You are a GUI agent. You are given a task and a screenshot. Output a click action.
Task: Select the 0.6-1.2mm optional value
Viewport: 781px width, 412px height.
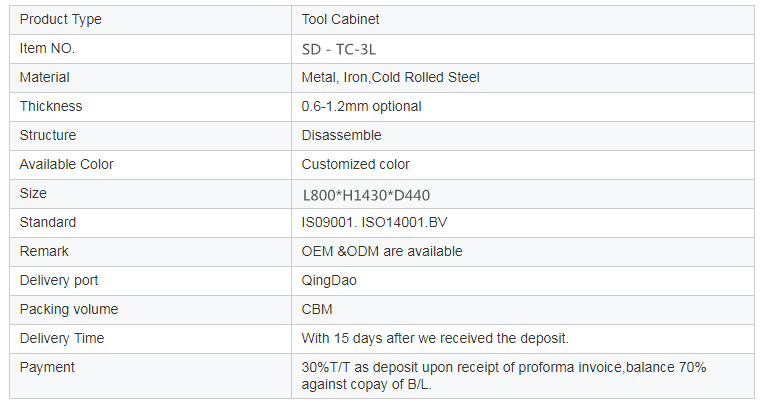click(x=361, y=106)
